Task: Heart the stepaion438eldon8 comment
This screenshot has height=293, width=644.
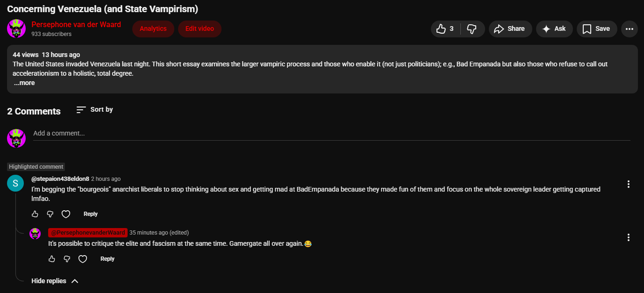Action: (66, 214)
